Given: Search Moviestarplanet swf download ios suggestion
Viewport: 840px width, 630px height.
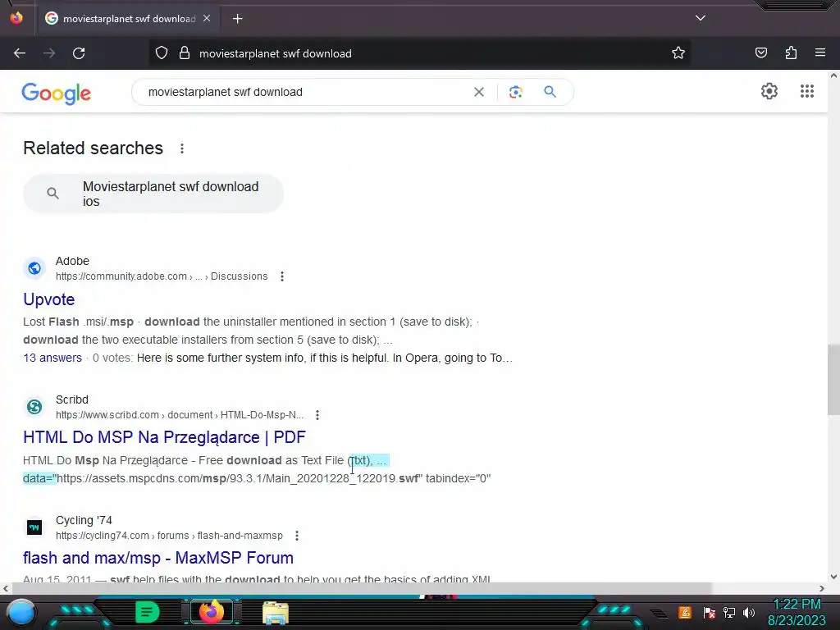Looking at the screenshot, I should [153, 194].
